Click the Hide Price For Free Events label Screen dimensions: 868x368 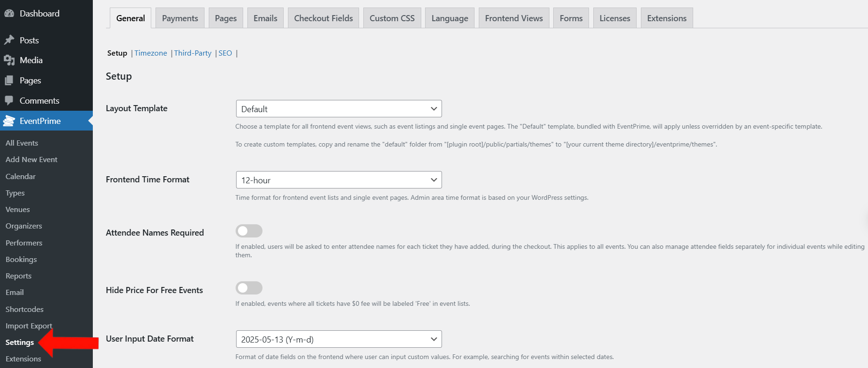[x=154, y=290]
